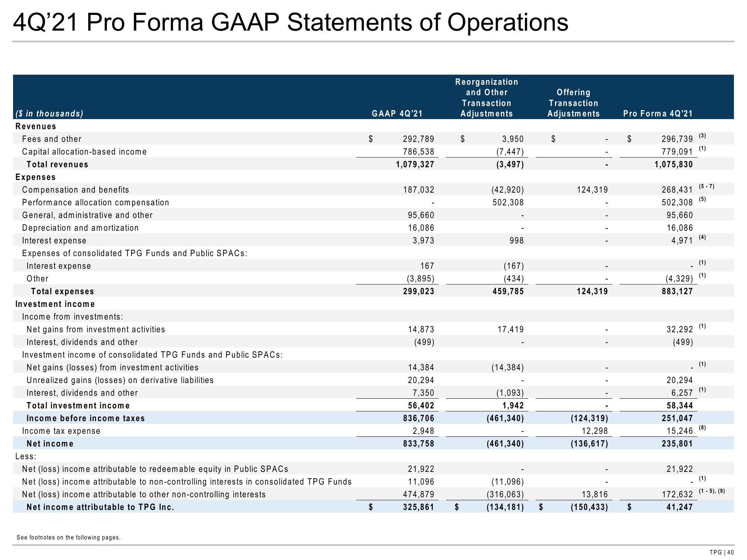This screenshot has height=560, width=747.
Task: Click the value 12,298
Action: (595, 431)
